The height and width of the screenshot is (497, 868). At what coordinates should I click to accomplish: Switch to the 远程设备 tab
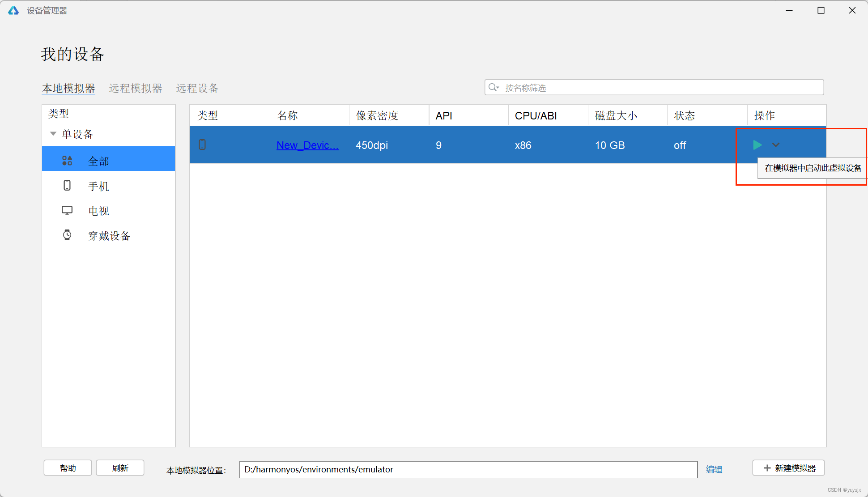tap(197, 88)
